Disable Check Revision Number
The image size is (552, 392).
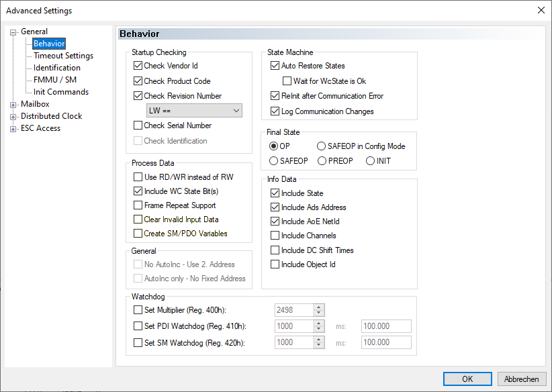138,96
